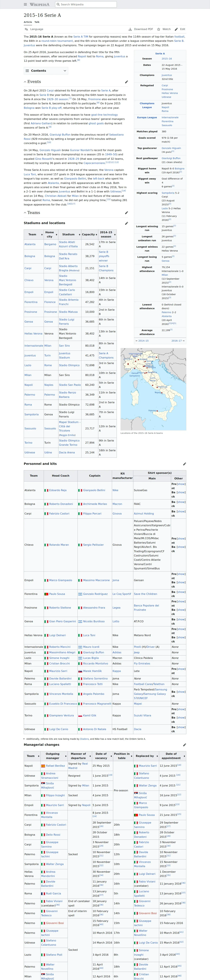Click pencil icon beside Personnel and kits
The image size is (210, 980).
[184, 464]
